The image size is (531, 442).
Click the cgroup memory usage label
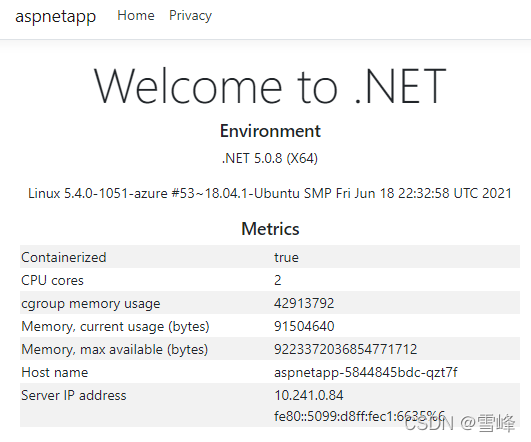(x=91, y=304)
